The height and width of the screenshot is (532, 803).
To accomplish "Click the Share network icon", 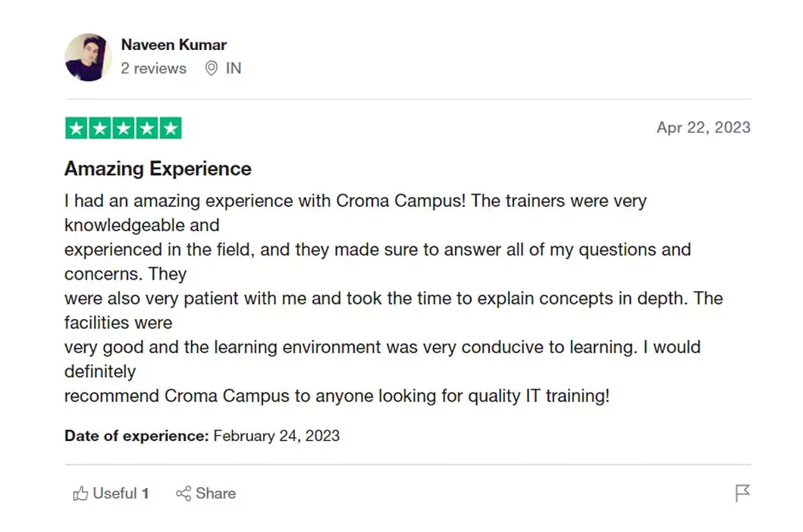I will tap(183, 494).
